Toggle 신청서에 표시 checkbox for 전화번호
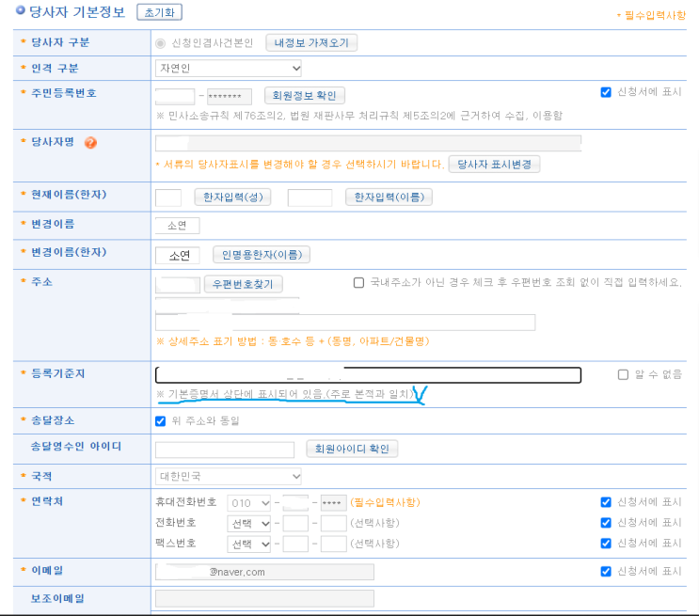This screenshot has width=699, height=616. tap(605, 523)
